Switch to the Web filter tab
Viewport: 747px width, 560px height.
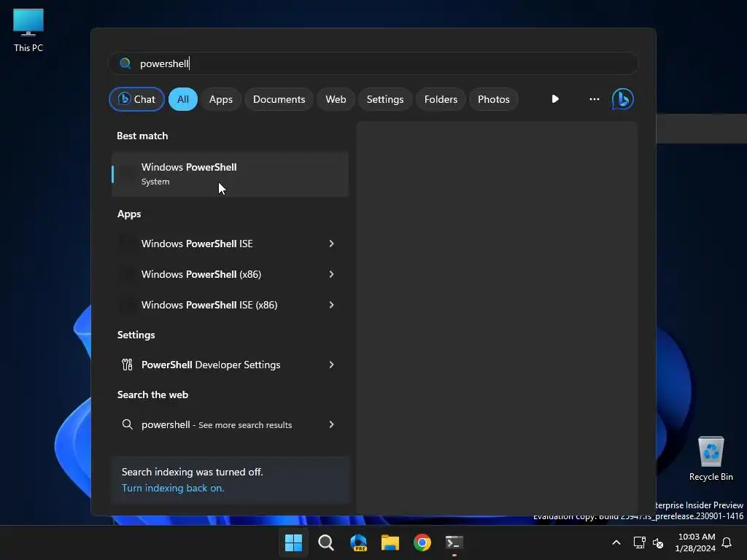point(336,99)
